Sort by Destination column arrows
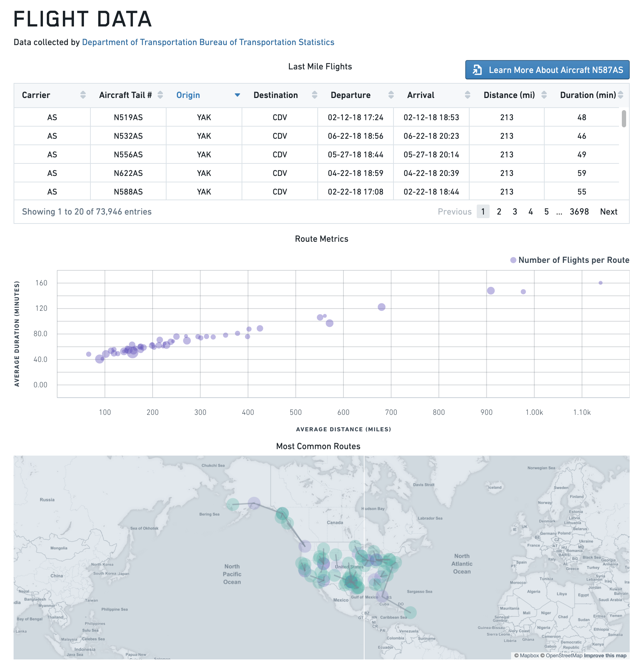The width and height of the screenshot is (644, 663). click(x=314, y=95)
